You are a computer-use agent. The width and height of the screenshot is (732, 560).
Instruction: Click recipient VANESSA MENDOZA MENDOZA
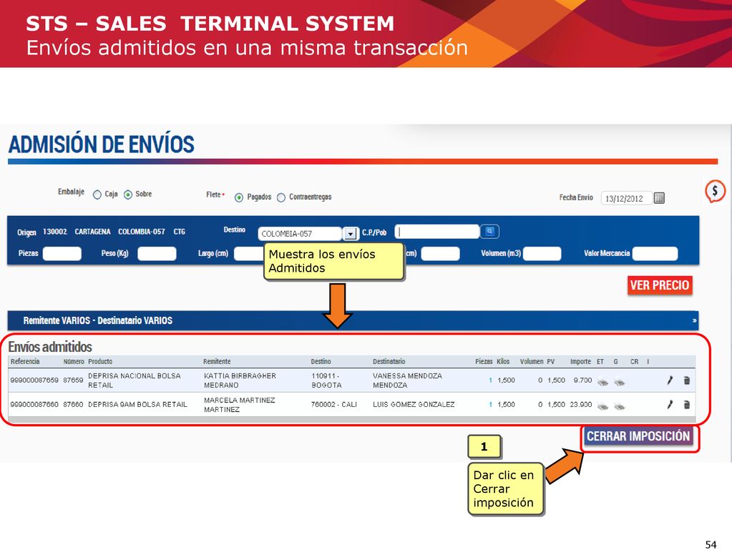407,380
